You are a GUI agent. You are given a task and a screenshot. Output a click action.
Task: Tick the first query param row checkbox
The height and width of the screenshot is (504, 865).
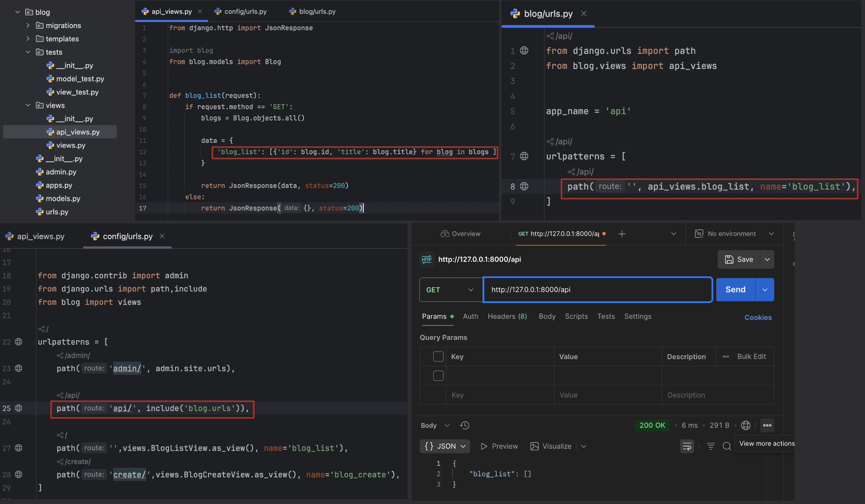click(x=438, y=376)
